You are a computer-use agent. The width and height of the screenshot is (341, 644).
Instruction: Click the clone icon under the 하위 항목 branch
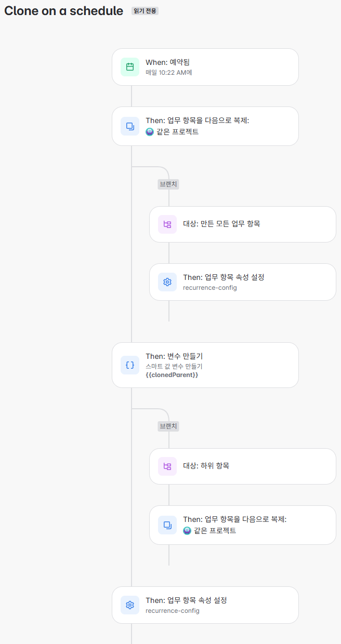(x=167, y=525)
